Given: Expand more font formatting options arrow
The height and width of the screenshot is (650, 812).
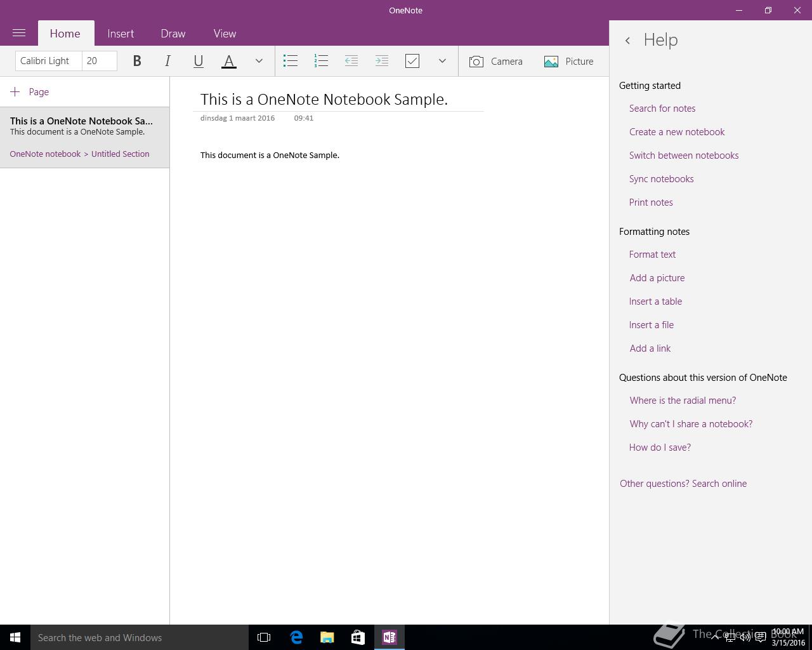Looking at the screenshot, I should pyautogui.click(x=259, y=61).
